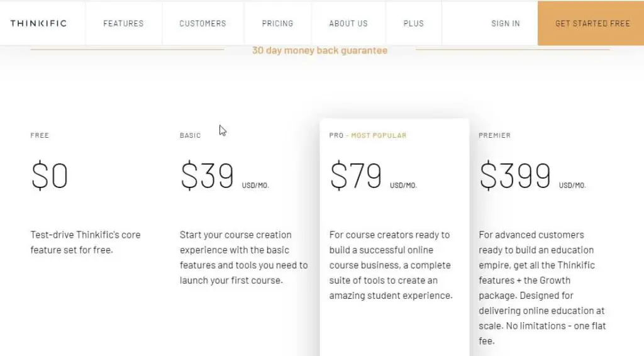Screen dimensions: 644x356
Task: Click the Free plan description text
Action: tap(86, 242)
